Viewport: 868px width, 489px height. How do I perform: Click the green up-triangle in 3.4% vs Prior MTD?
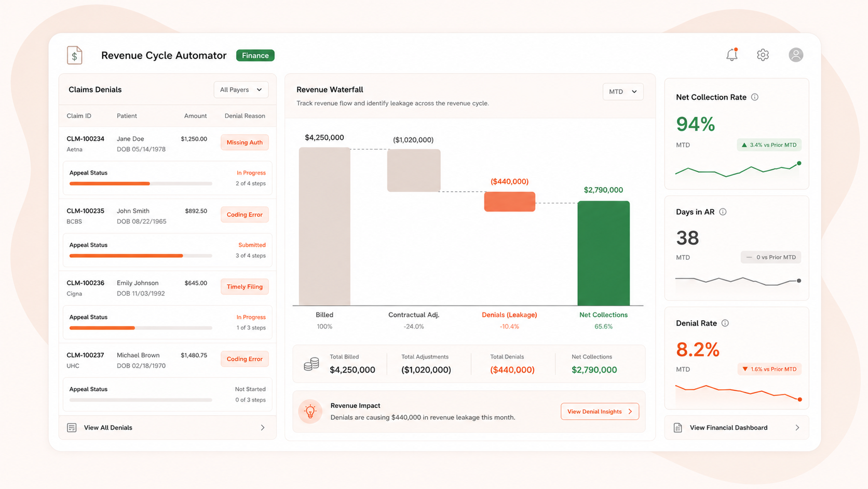[x=744, y=145]
